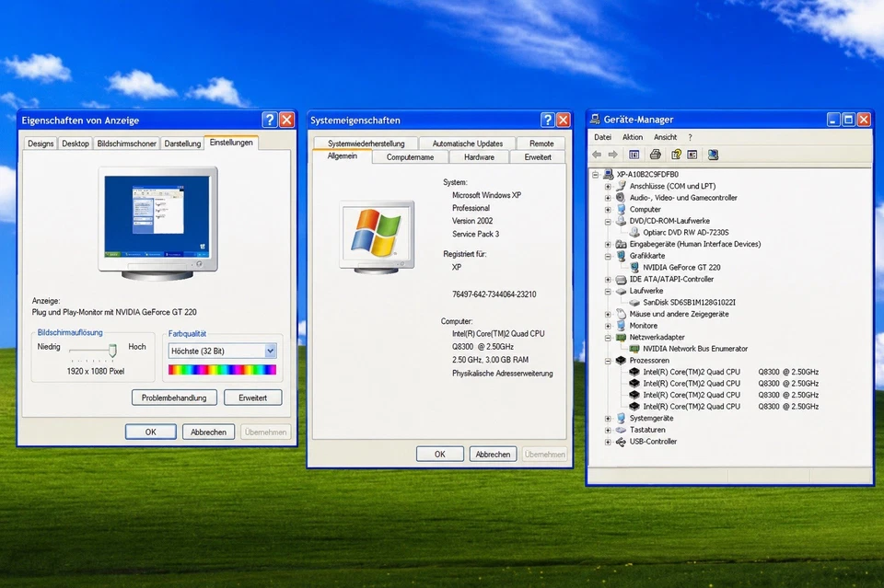Image resolution: width=884 pixels, height=588 pixels.
Task: Open the Farbqualität dropdown
Action: [x=271, y=351]
